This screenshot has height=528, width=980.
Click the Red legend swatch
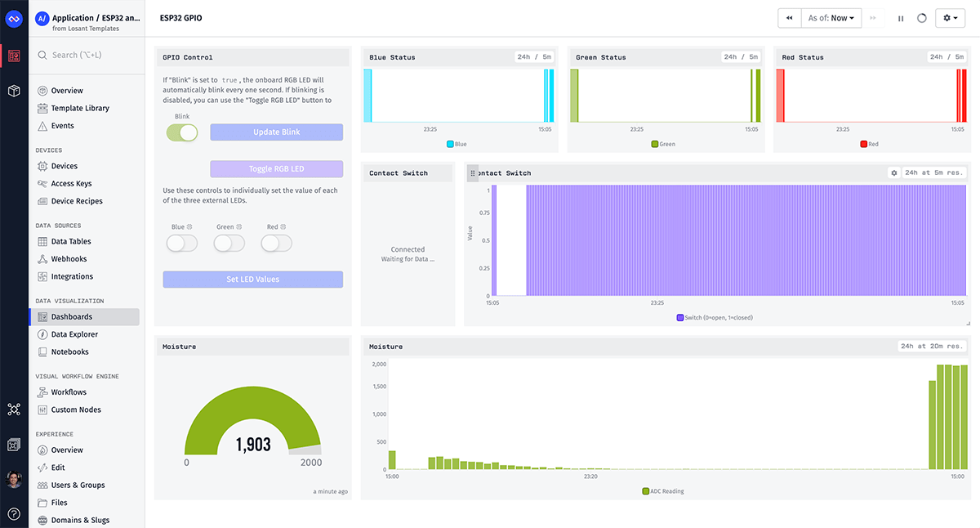[864, 144]
